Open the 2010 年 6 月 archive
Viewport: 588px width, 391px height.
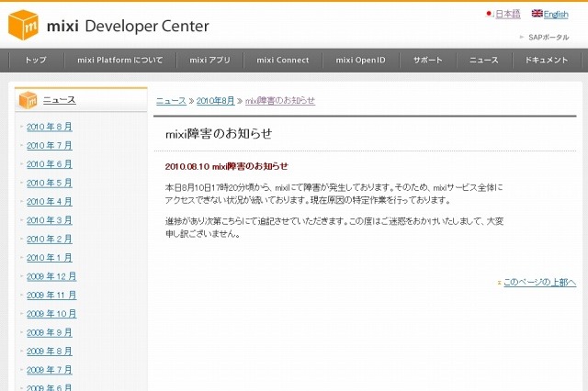[x=49, y=164]
